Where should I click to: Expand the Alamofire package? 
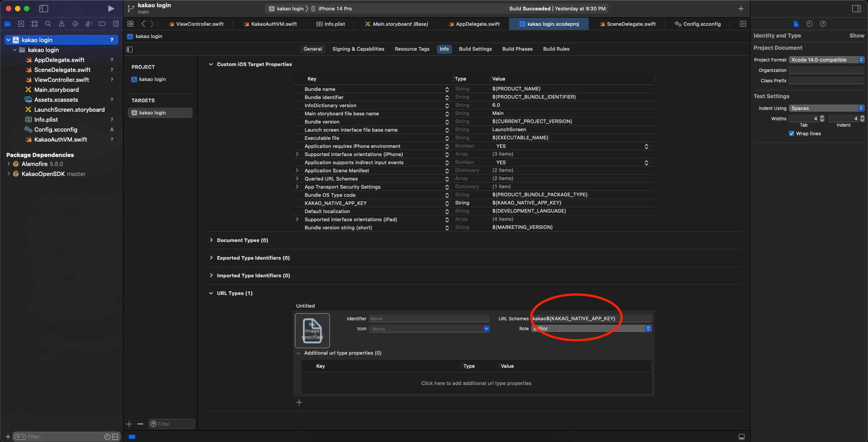9,164
